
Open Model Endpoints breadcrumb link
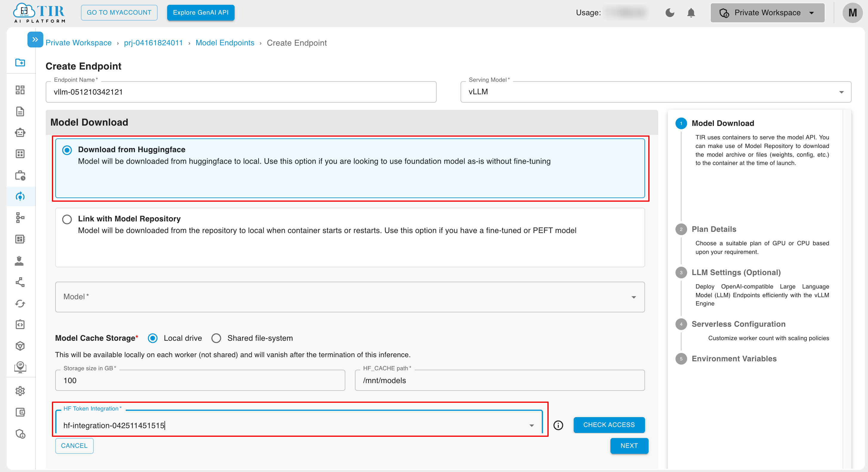[225, 43]
